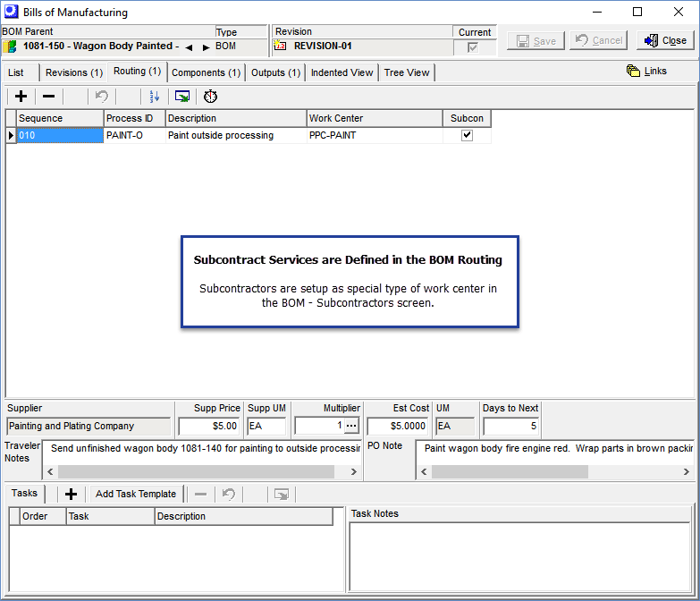Open the stopwatch time icon
This screenshot has width=700, height=601.
(210, 97)
